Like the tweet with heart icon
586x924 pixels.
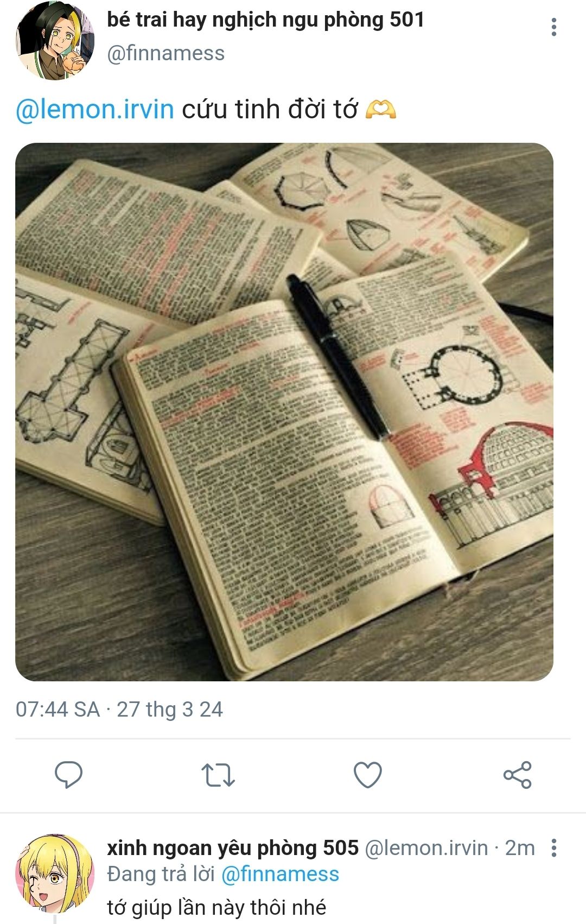point(368,775)
